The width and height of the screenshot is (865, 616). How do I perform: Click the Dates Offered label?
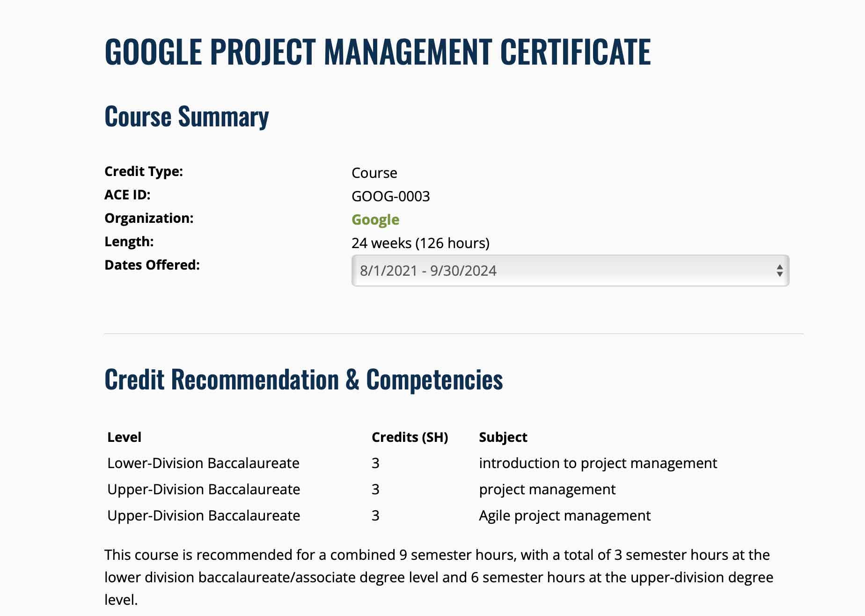coord(152,265)
